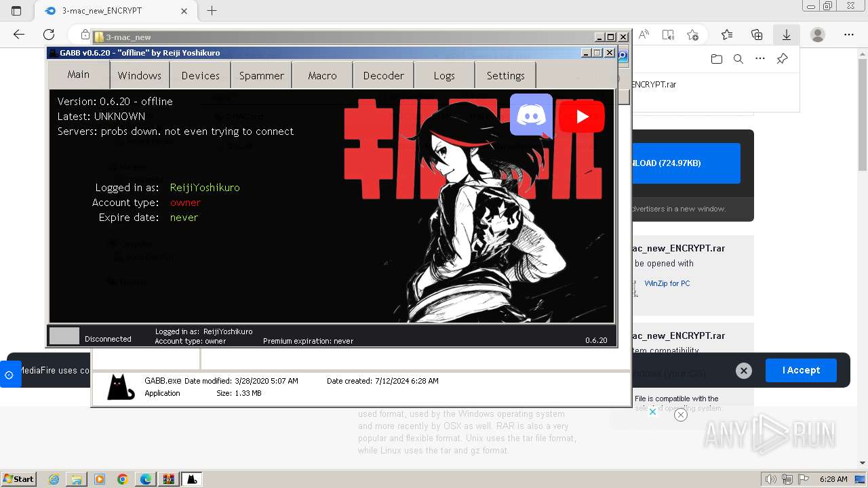Open the YouTube icon in GABB

[x=582, y=117]
